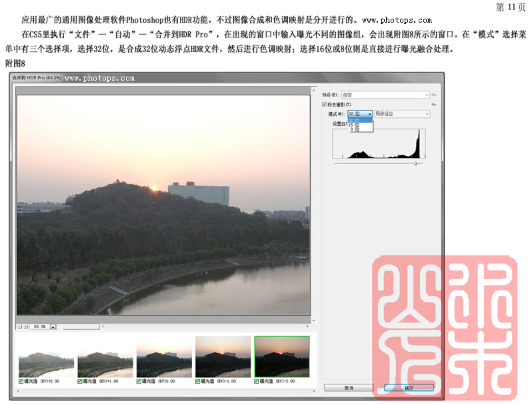This screenshot has height=405, width=532.
Task: Click the preview's horizontal scroll left arrow
Action: click(103, 326)
